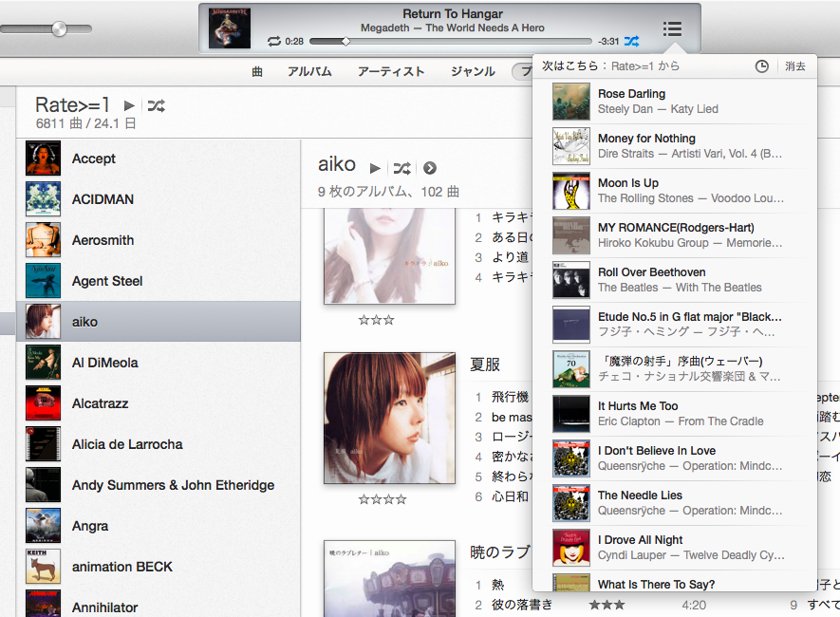Image resolution: width=840 pixels, height=617 pixels.
Task: Play It Hurts Me Too from Up Next
Action: point(675,414)
